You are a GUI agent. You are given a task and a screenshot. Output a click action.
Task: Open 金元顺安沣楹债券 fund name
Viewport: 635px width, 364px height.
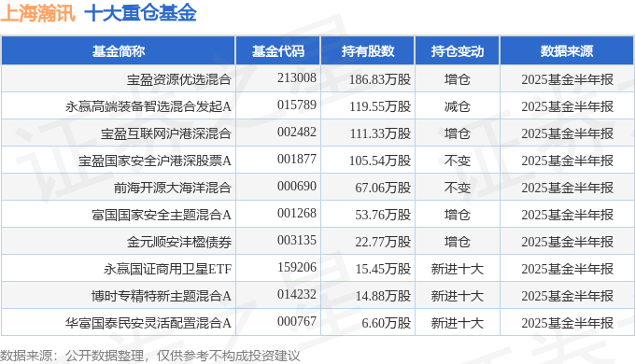point(179,242)
